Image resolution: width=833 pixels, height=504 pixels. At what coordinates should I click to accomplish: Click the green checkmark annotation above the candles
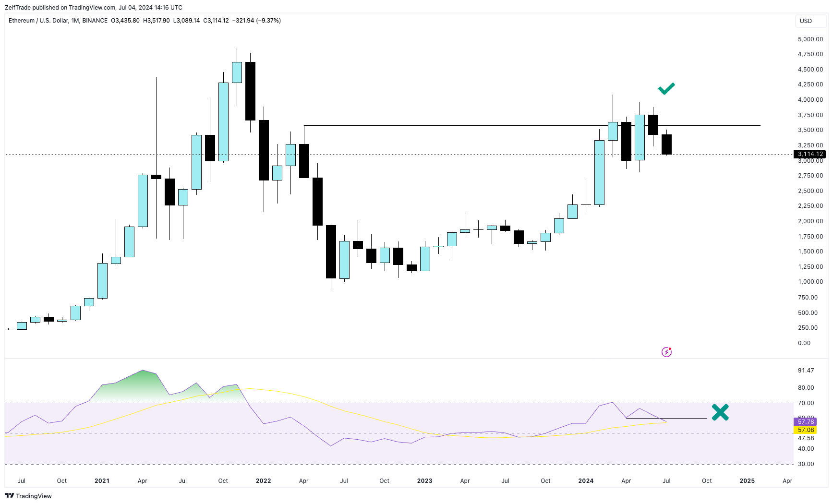coord(666,88)
